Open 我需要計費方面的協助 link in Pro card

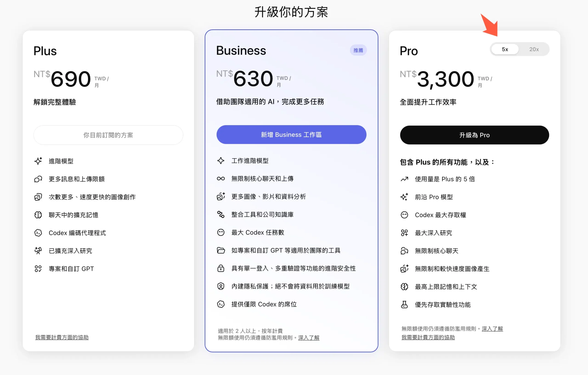pos(428,337)
